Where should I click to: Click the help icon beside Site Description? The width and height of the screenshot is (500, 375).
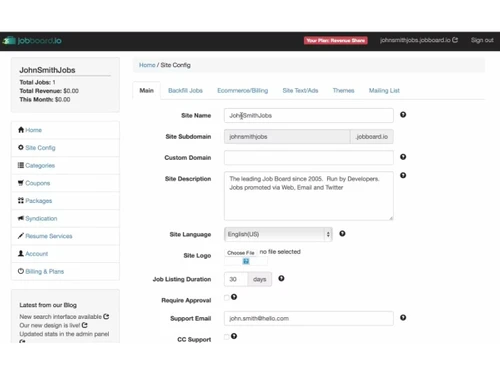(403, 175)
